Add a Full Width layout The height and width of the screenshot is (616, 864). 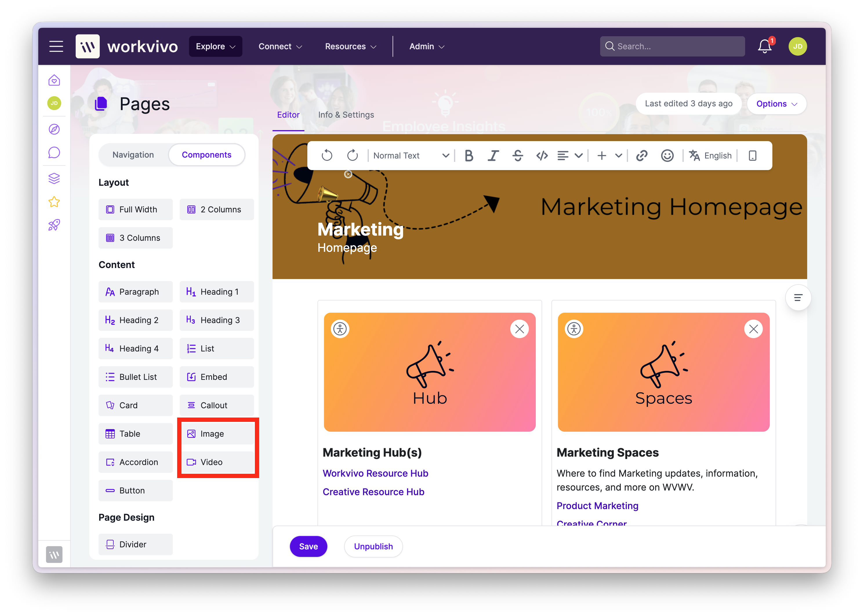tap(135, 209)
